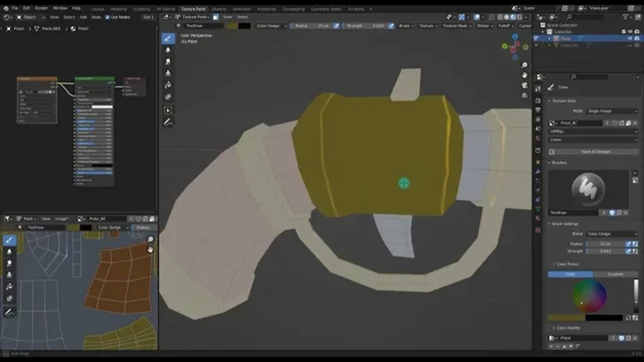The height and width of the screenshot is (362, 644).
Task: Open the Brush popover in viewport header
Action: tap(406, 26)
